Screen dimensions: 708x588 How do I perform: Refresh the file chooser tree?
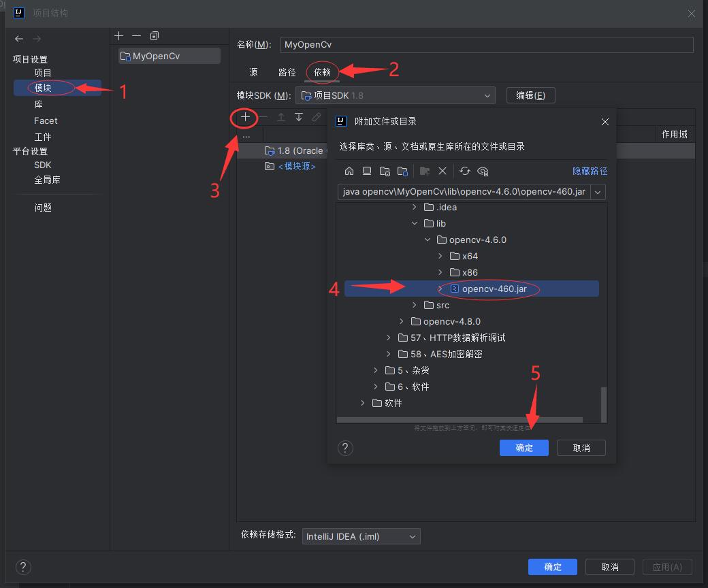[x=464, y=171]
